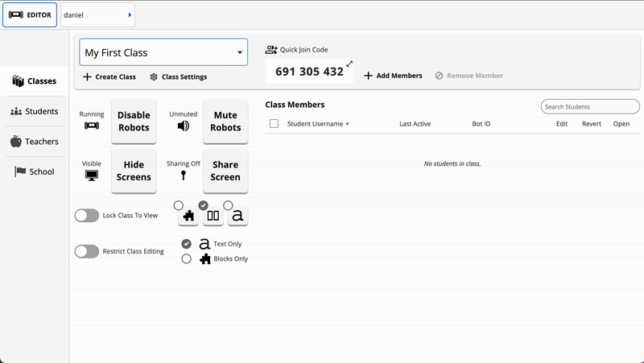Choose the text mode letter icon
The height and width of the screenshot is (363, 644).
pos(237,216)
